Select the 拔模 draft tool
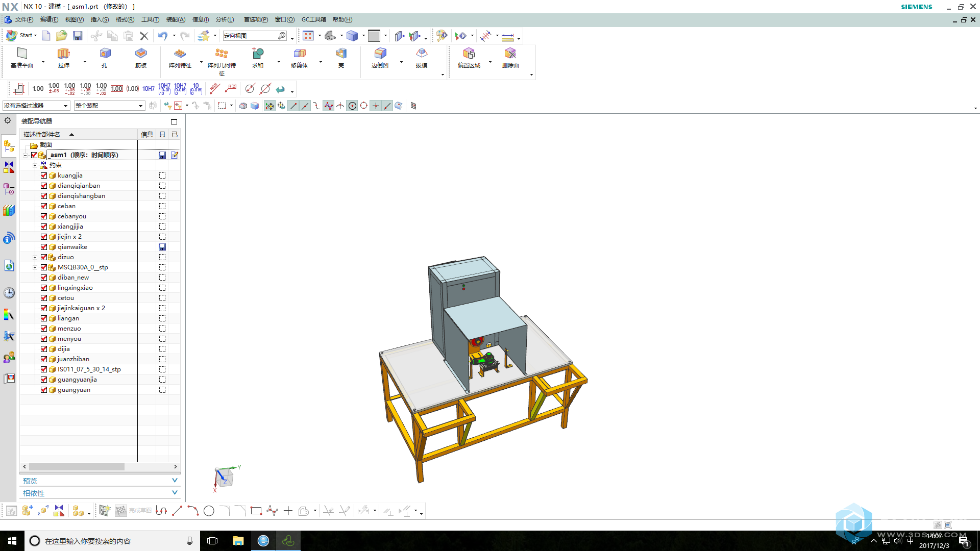The image size is (980, 551). [422, 58]
